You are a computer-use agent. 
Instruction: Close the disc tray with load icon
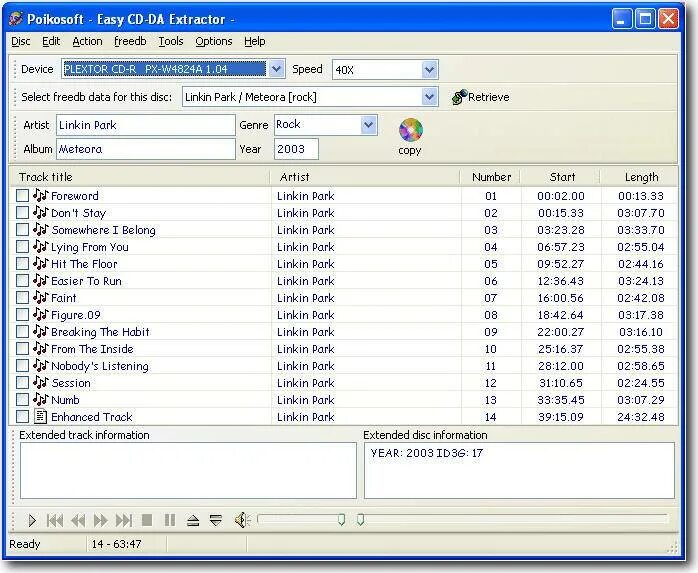(215, 520)
